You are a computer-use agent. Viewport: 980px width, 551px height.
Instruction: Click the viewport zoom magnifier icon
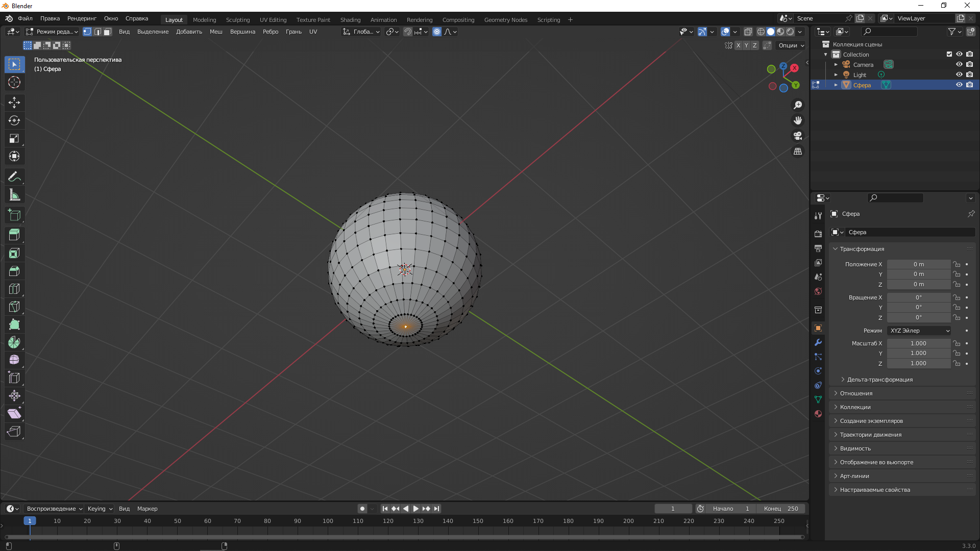pos(798,105)
